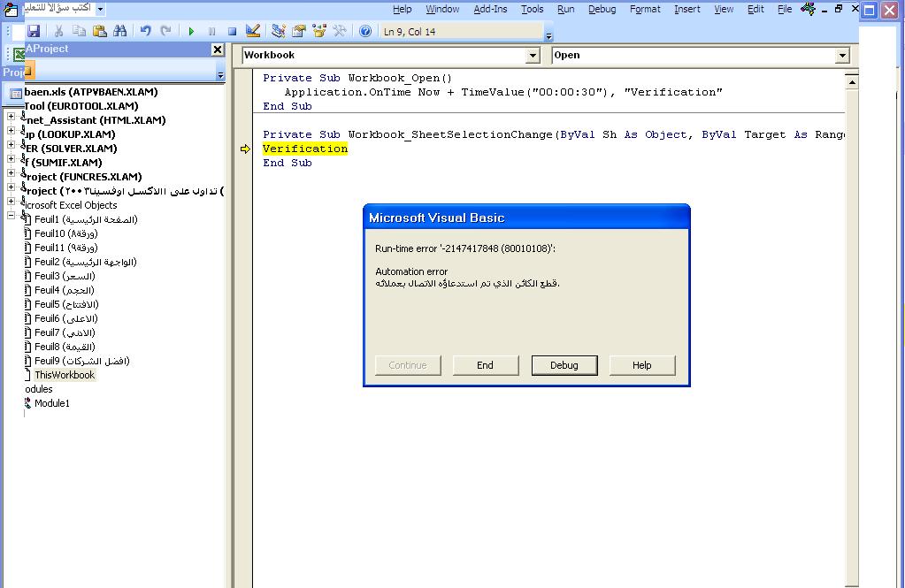
Task: Select ThisWorkbook in the project tree
Action: point(65,375)
